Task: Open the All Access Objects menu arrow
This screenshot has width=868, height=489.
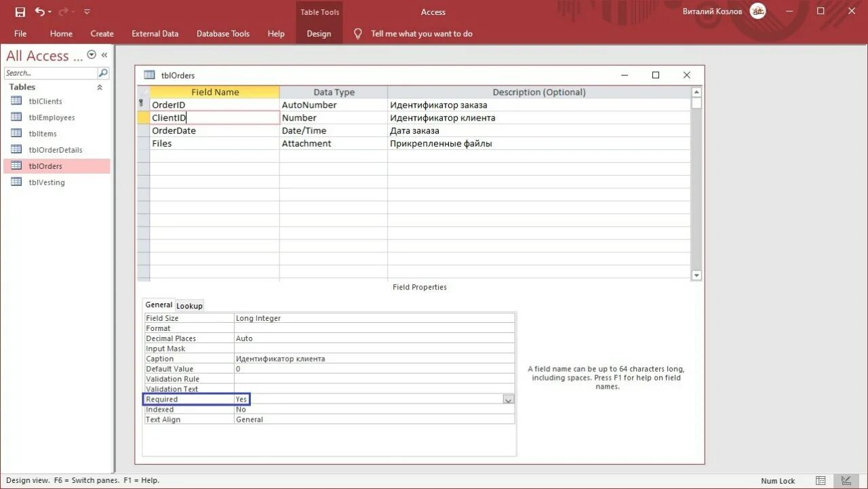Action: click(91, 54)
